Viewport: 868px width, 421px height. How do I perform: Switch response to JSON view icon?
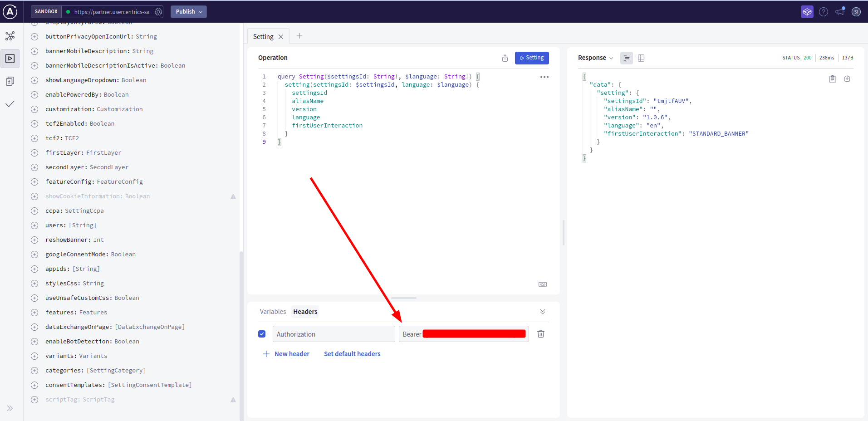627,58
